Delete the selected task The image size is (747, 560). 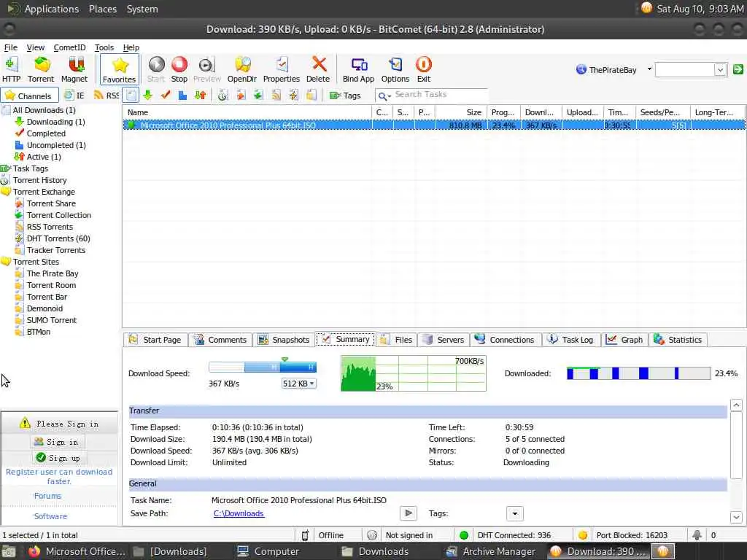pyautogui.click(x=318, y=69)
